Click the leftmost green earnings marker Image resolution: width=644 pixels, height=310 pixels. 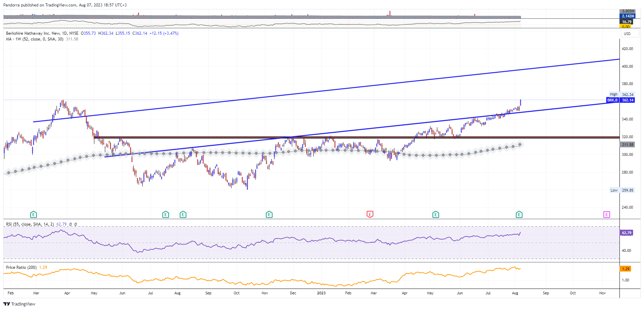click(33, 214)
